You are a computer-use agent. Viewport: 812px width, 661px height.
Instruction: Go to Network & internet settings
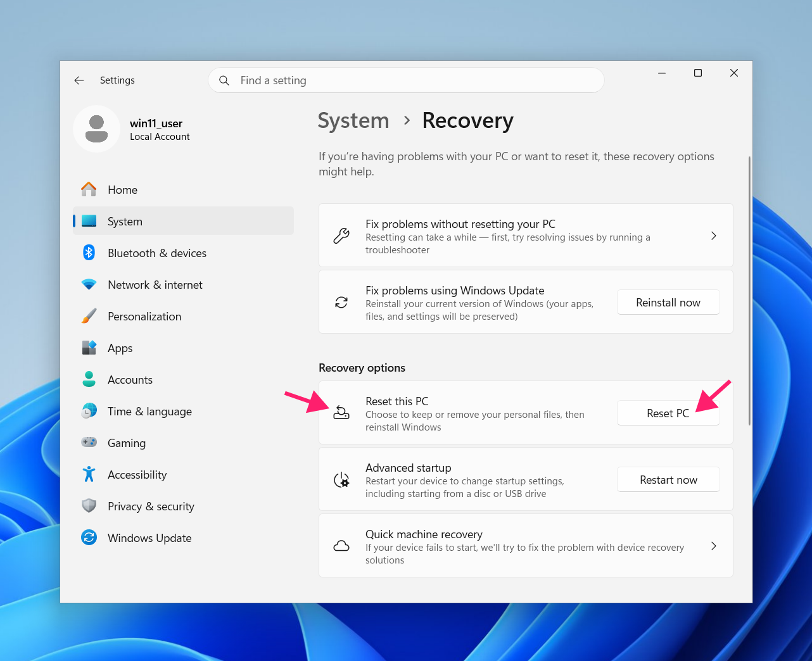pyautogui.click(x=183, y=284)
